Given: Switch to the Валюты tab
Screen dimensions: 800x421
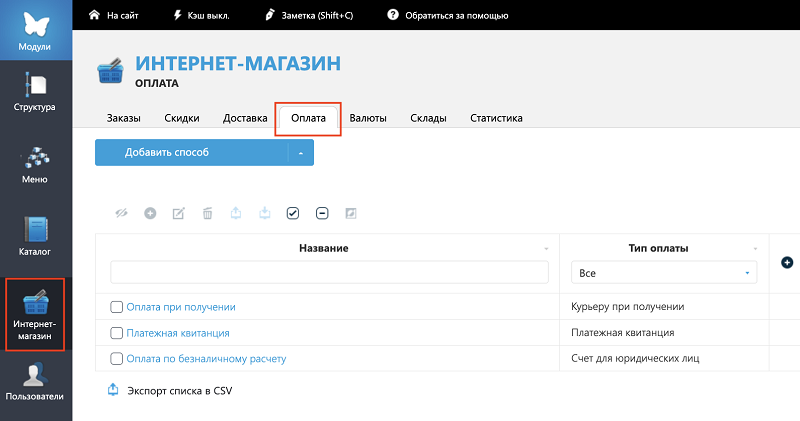Looking at the screenshot, I should click(368, 118).
